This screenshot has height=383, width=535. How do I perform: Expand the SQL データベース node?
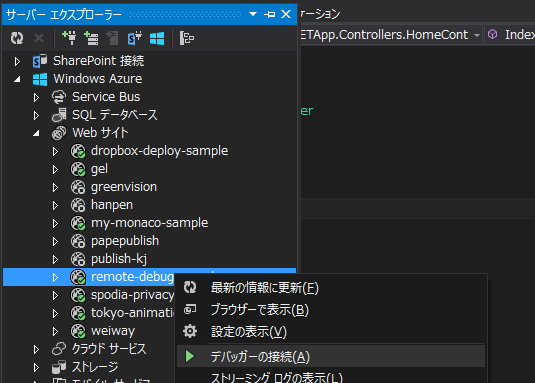tap(36, 116)
